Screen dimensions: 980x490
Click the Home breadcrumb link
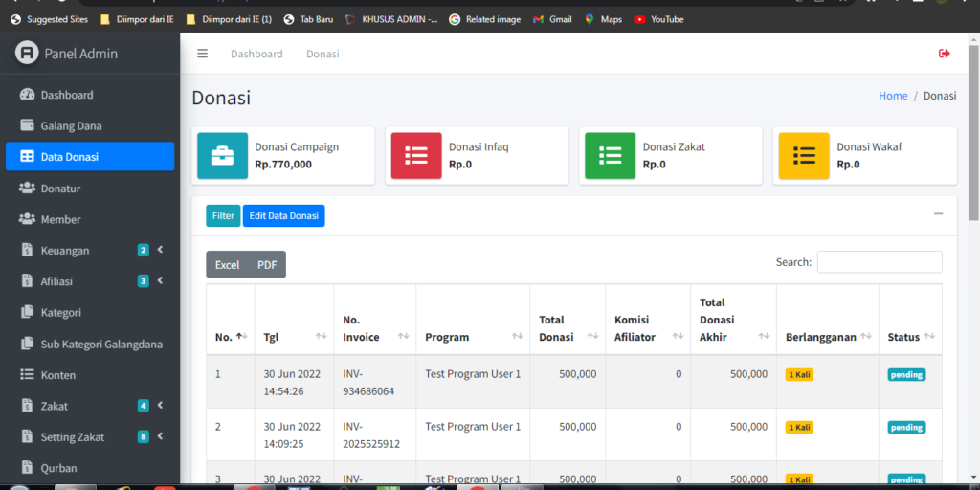(x=893, y=96)
